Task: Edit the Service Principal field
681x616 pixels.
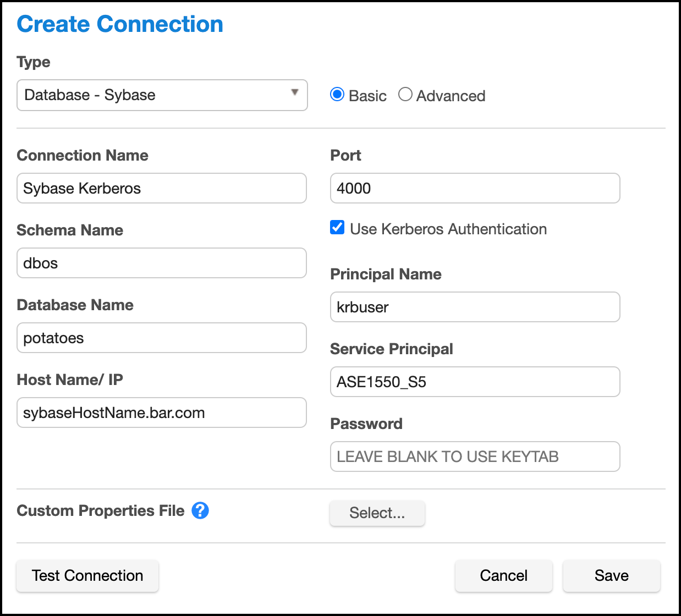Action: point(475,382)
